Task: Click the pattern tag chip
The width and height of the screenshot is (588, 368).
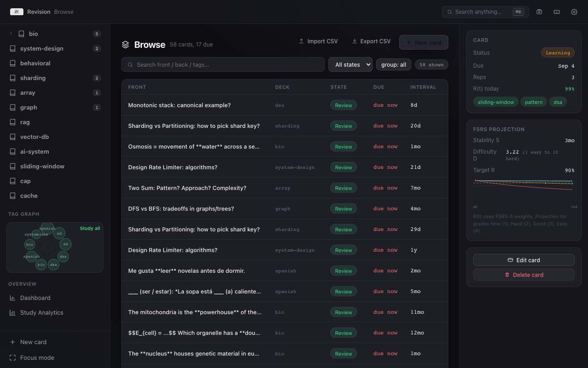Action: [x=534, y=102]
